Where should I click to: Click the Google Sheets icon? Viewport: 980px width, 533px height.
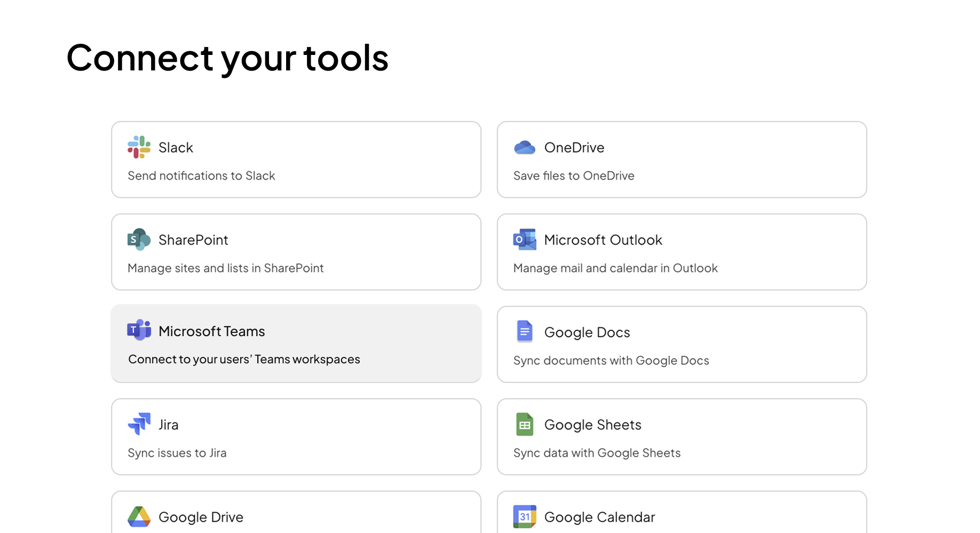[525, 424]
